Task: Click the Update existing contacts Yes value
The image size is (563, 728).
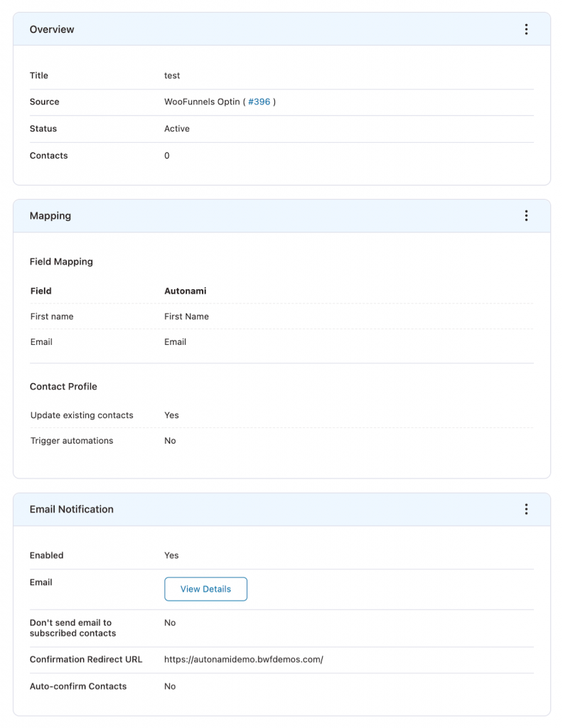Action: pos(171,415)
